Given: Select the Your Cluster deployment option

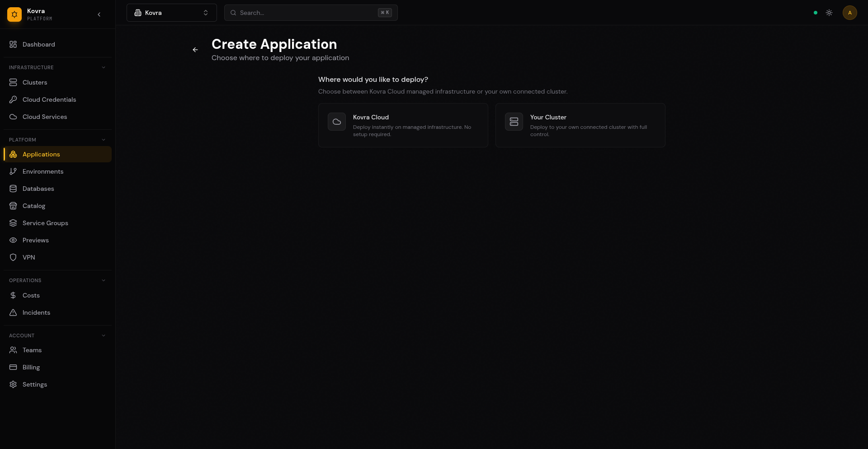Looking at the screenshot, I should (x=580, y=125).
